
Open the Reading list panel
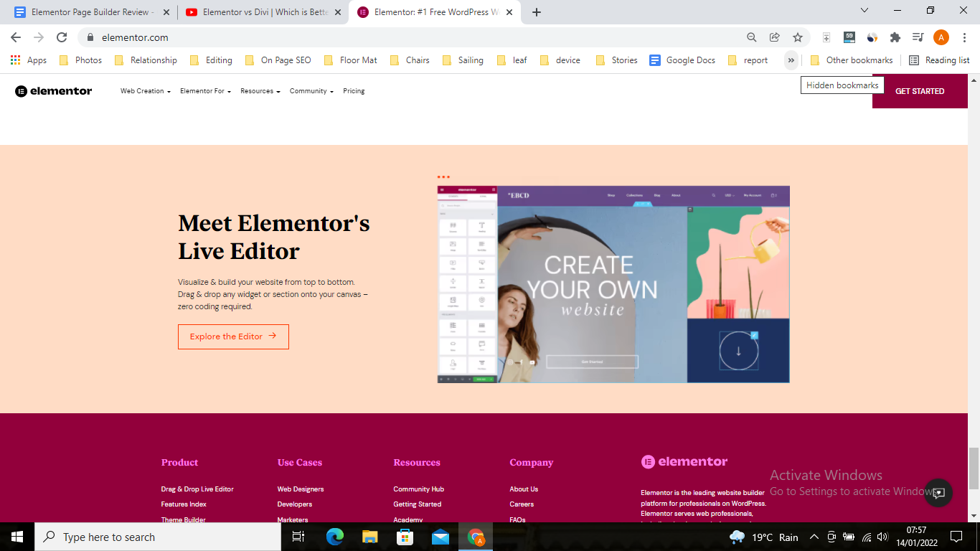pyautogui.click(x=939, y=60)
